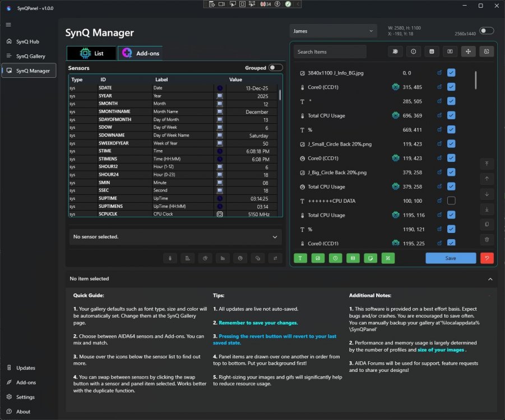Expand the No sensor selected panel
505x420 pixels.
click(275, 237)
